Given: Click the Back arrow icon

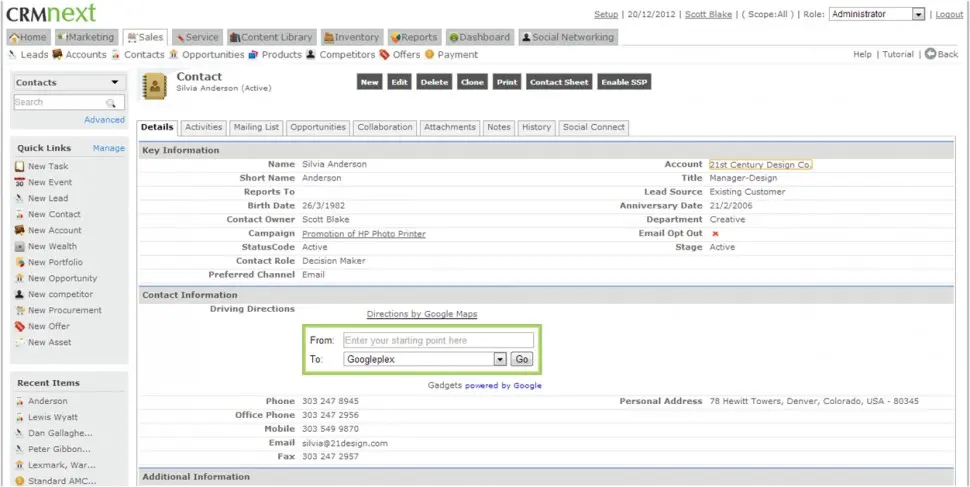Looking at the screenshot, I should click(930, 54).
